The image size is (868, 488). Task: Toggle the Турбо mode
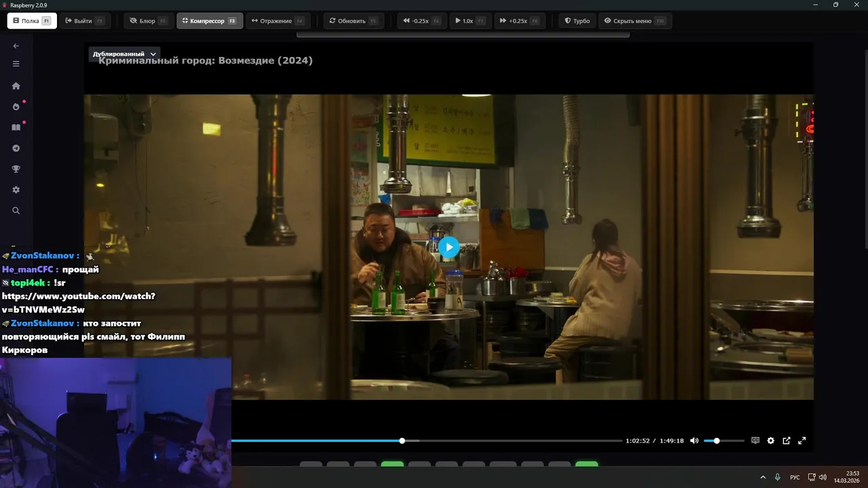coord(578,21)
